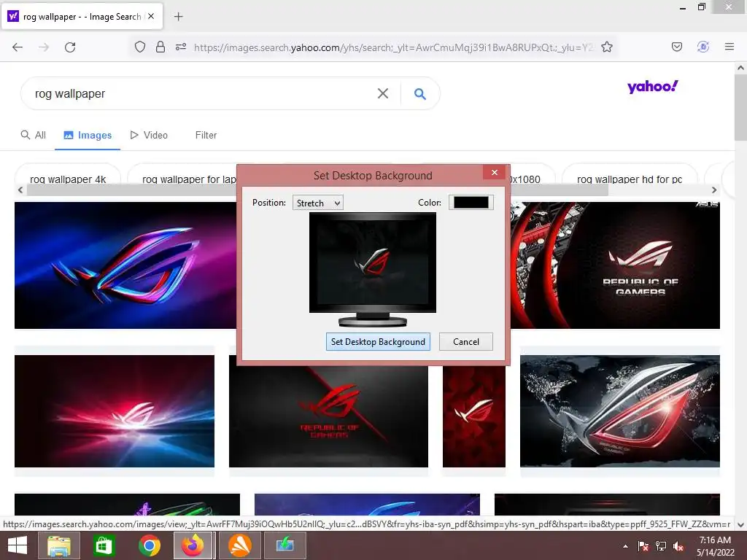Close the rog wallpaper browser tab
747x560 pixels.
point(151,16)
